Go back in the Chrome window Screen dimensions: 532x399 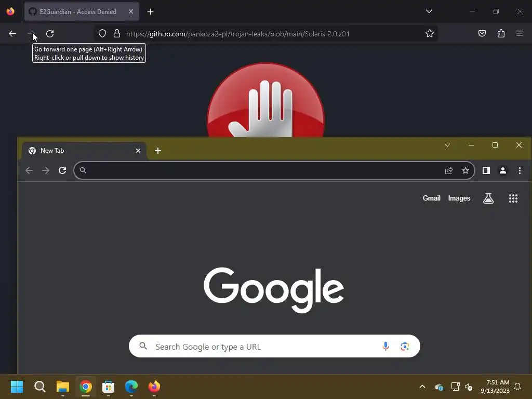point(29,170)
